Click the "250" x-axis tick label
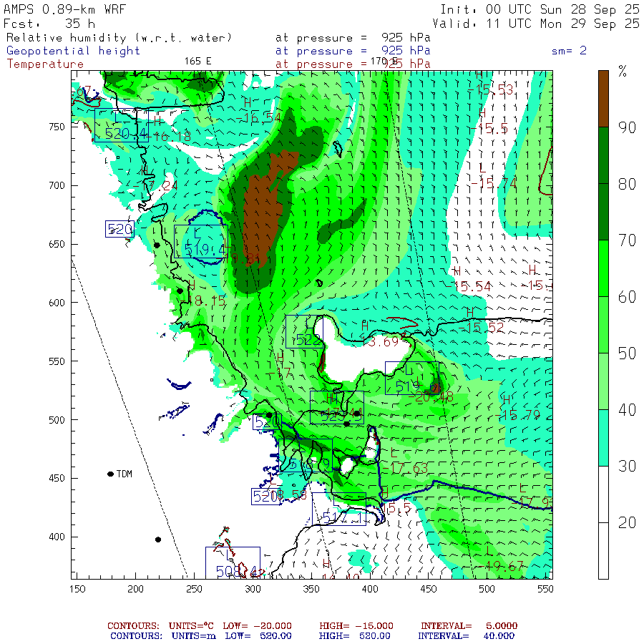The height and width of the screenshot is (644, 644). tap(194, 589)
